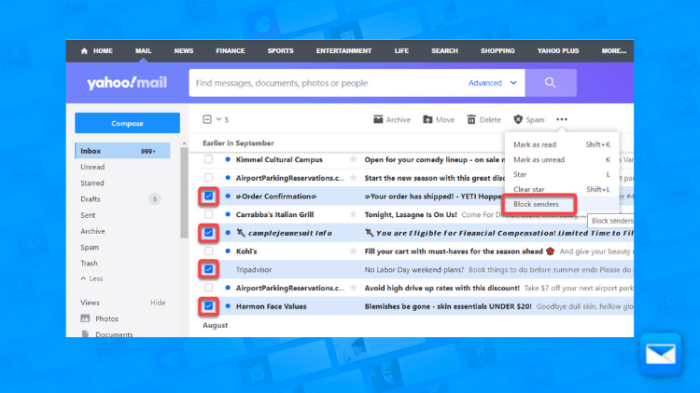Collapse folders with the Less chevron
This screenshot has width=700, height=393.
click(x=83, y=278)
